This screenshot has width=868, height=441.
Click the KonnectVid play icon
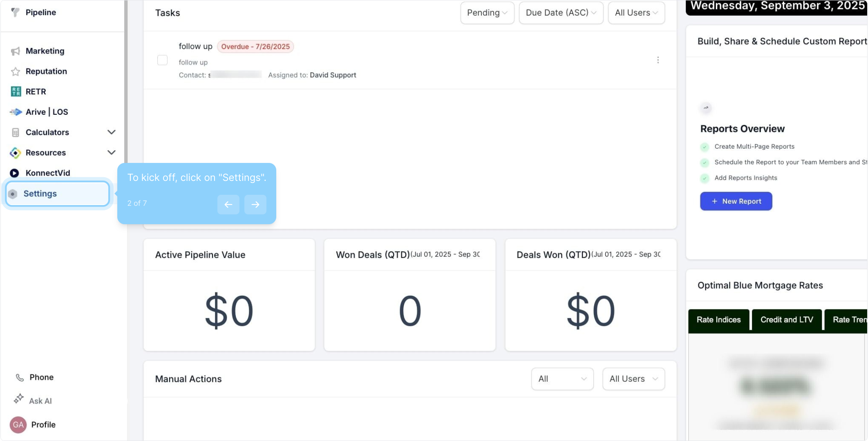click(15, 173)
